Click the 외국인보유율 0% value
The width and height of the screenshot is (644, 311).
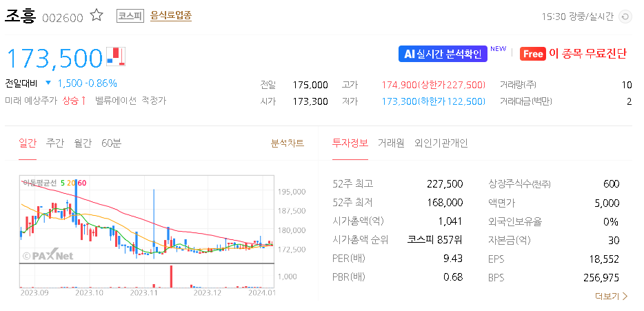[611, 222]
